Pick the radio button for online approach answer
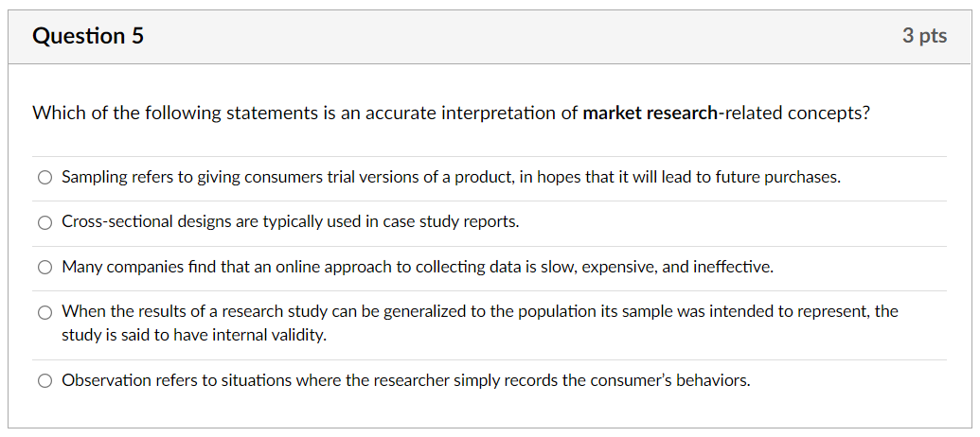Screen dimensions: 980x437 45,268
